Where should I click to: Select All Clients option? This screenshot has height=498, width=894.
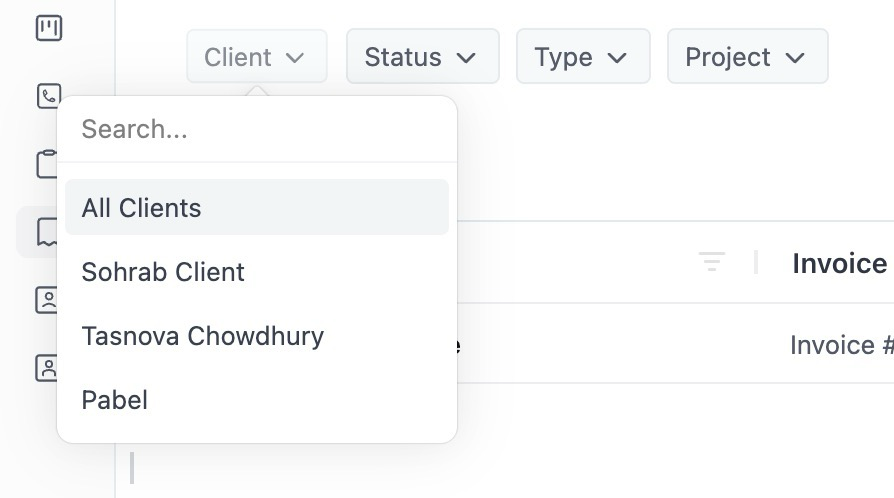(x=257, y=207)
